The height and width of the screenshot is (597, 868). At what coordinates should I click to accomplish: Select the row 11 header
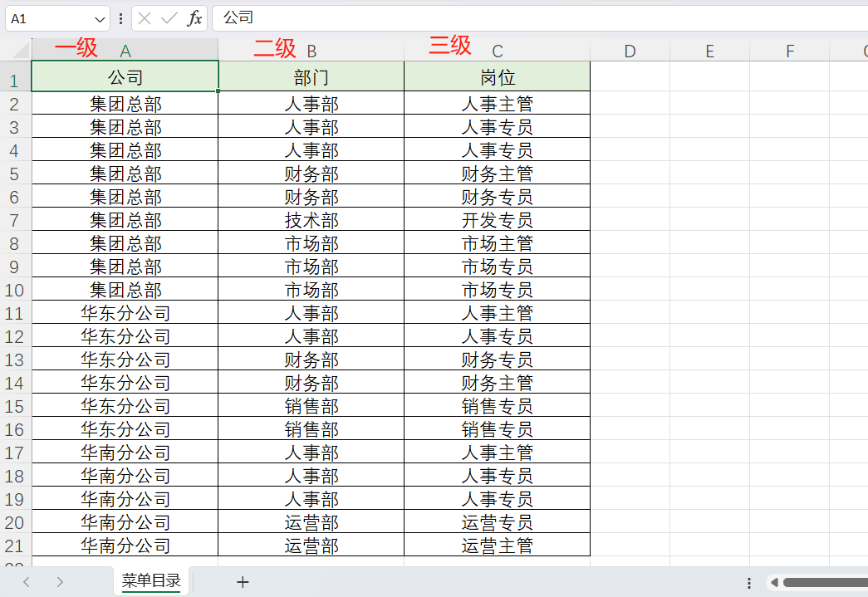[x=14, y=314]
